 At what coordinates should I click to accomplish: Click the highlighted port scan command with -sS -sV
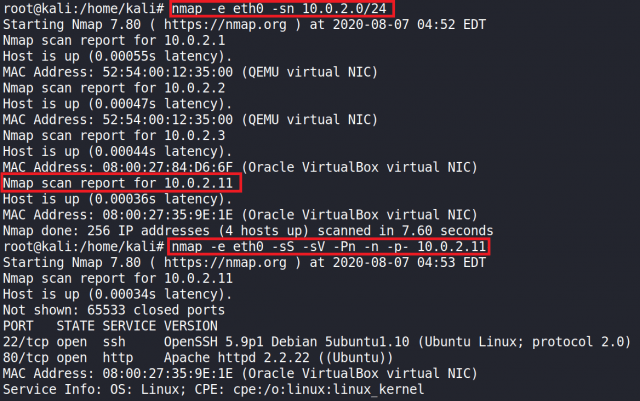tap(330, 246)
